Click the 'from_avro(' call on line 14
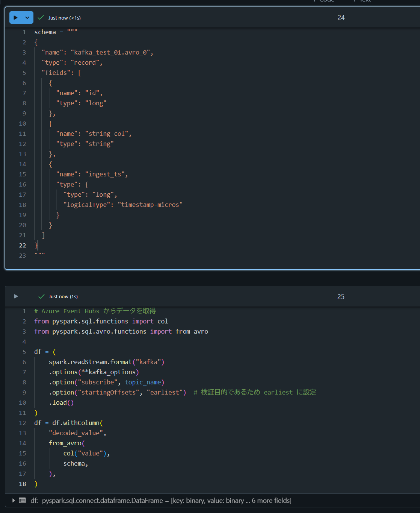The height and width of the screenshot is (513, 420). pyautogui.click(x=67, y=443)
